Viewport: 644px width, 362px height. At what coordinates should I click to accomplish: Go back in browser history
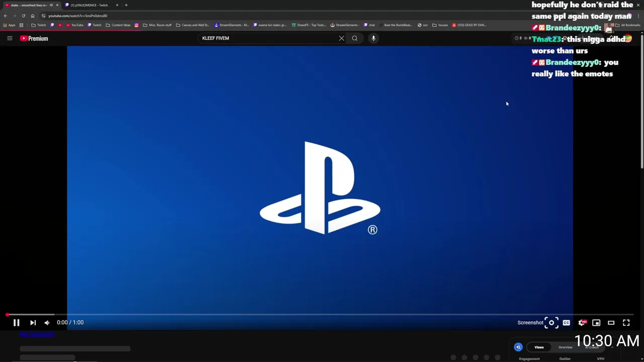[6, 16]
